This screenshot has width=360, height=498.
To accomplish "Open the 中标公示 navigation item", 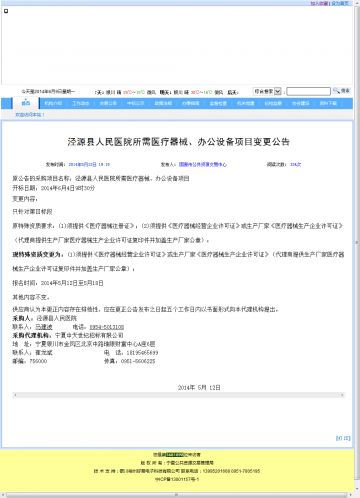I will point(136,103).
